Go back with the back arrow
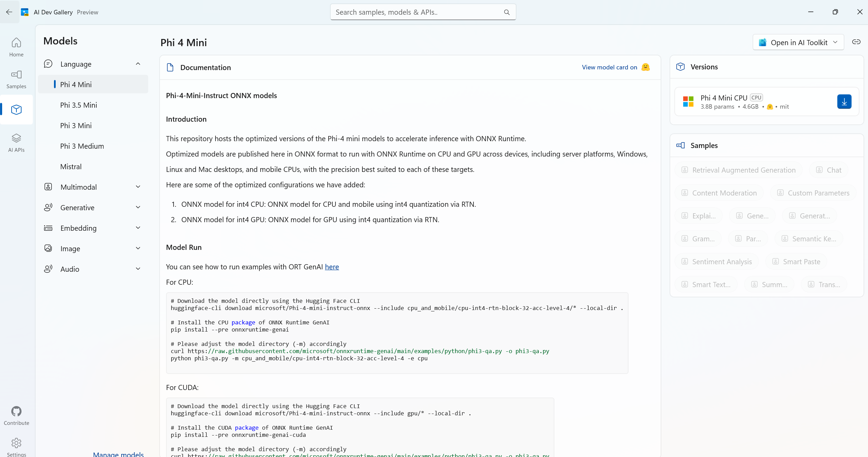The height and width of the screenshot is (457, 868). (9, 12)
